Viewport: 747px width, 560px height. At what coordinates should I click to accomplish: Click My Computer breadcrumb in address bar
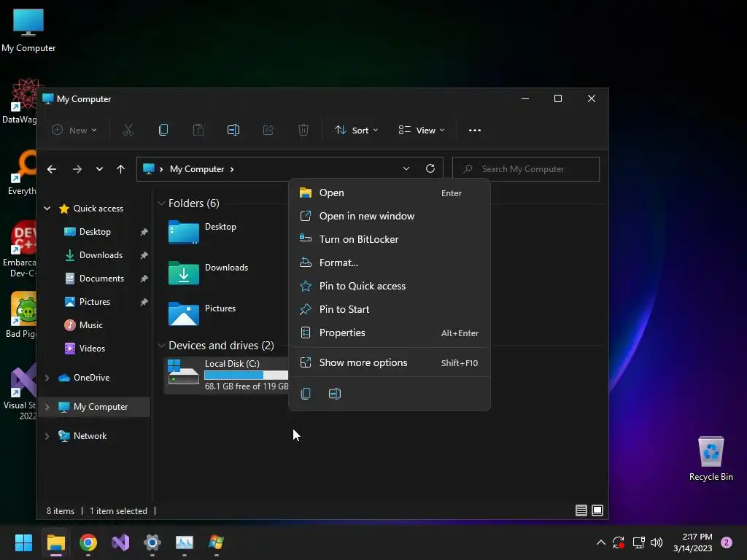tap(197, 169)
